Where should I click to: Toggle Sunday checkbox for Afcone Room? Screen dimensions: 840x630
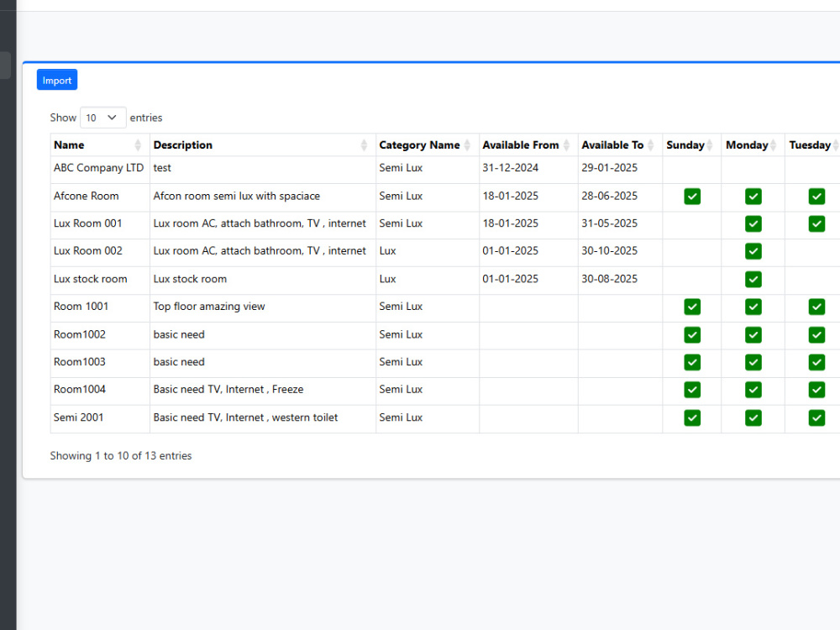tap(692, 197)
